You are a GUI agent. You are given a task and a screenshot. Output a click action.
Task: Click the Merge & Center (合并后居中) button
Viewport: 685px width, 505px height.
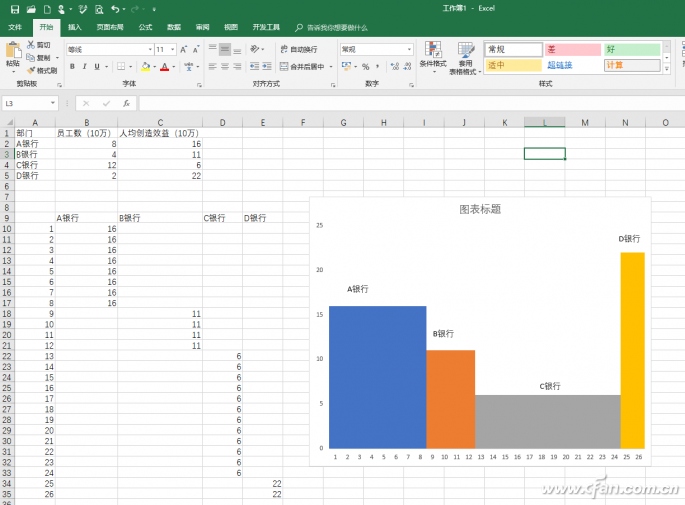(x=302, y=66)
